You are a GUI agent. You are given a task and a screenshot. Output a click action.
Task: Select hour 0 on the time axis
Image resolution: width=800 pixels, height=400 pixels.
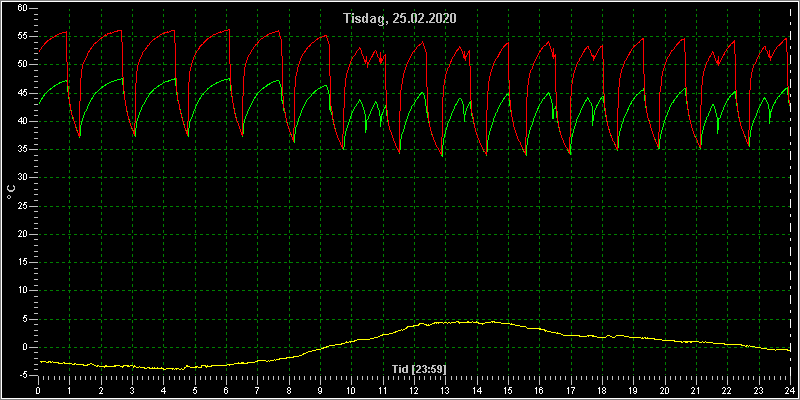click(x=38, y=390)
